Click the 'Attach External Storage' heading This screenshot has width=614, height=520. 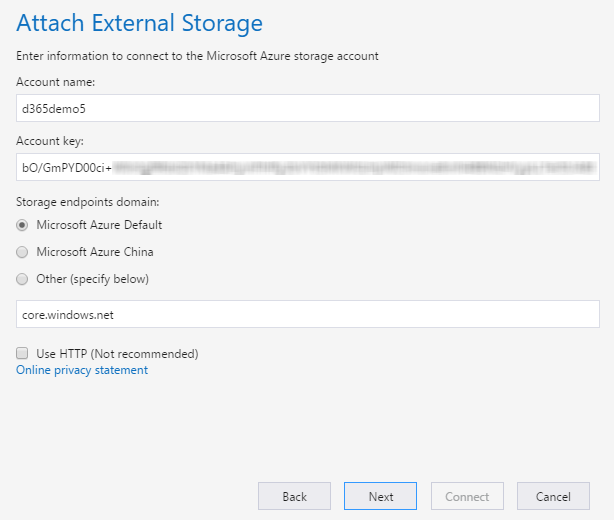pyautogui.click(x=140, y=23)
